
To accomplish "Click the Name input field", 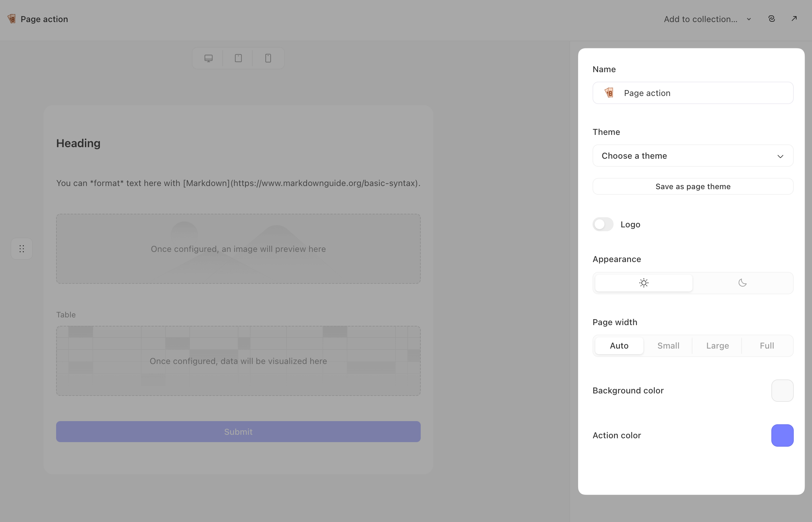I will (x=693, y=93).
